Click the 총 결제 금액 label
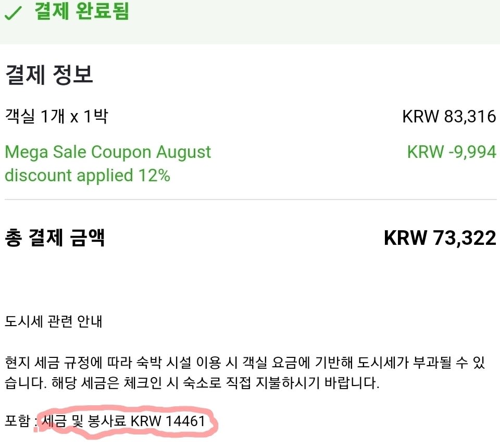The width and height of the screenshot is (500, 448). [x=55, y=238]
